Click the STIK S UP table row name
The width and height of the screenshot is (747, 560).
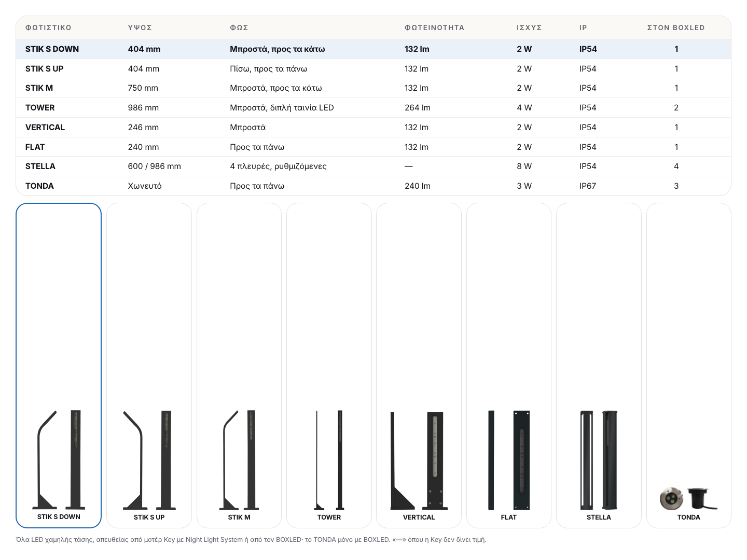44,69
